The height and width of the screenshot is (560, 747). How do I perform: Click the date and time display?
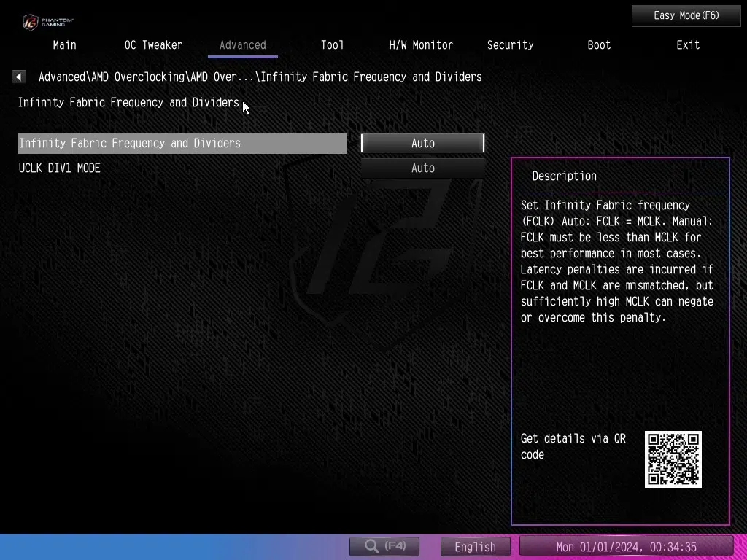(x=626, y=547)
